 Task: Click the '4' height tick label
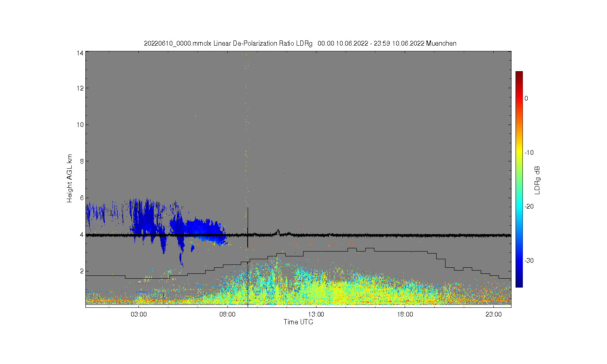82,235
